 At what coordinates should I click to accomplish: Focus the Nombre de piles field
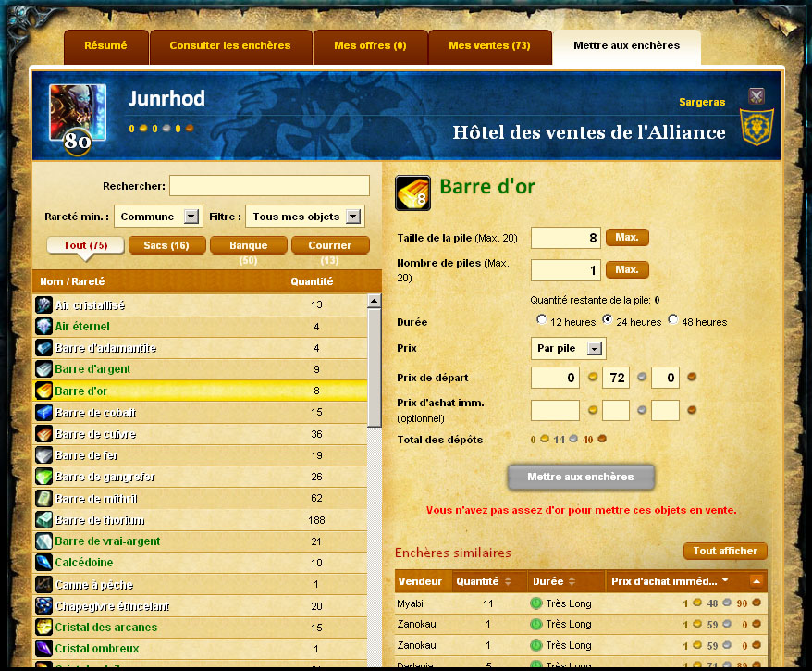(565, 270)
